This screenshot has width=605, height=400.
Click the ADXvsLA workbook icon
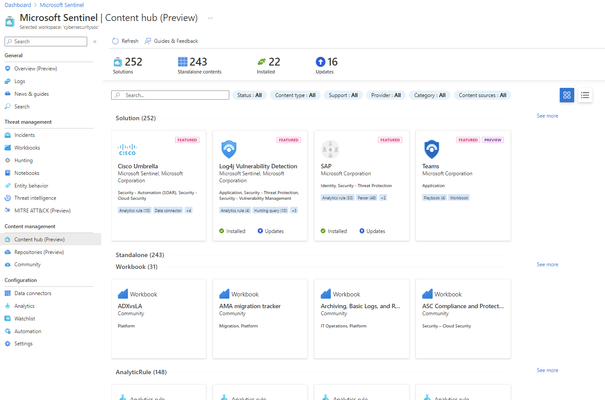coord(123,294)
